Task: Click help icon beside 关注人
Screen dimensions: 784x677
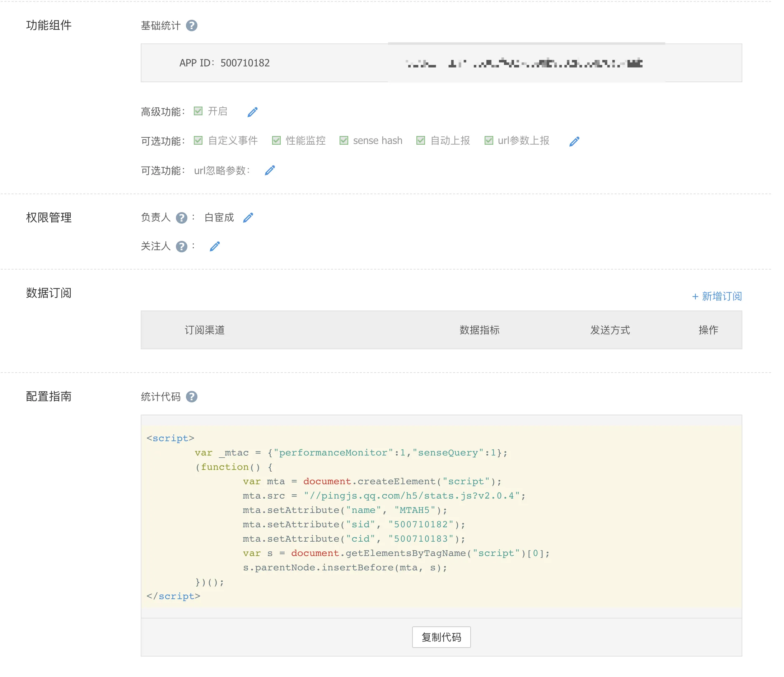Action: 182,247
